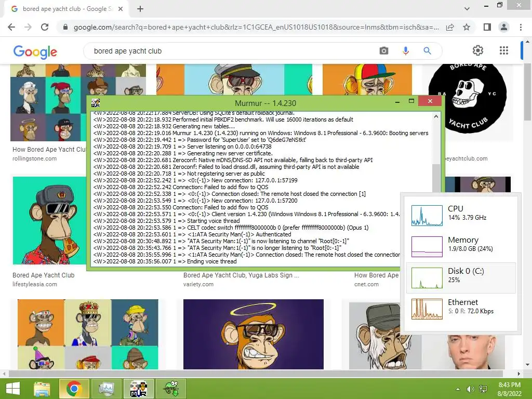This screenshot has height=399, width=532.
Task: Select the Memory usage graph
Action: point(427,247)
